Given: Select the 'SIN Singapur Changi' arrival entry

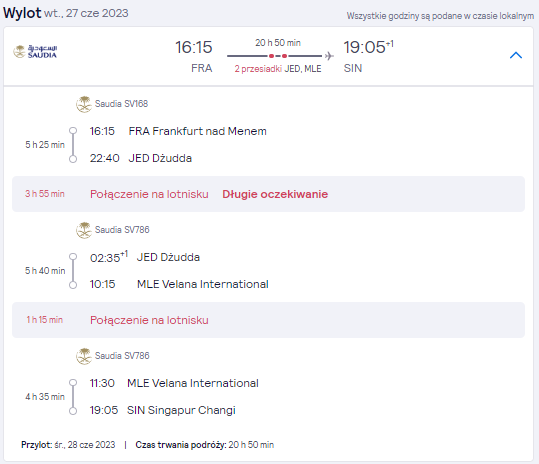Looking at the screenshot, I should pyautogui.click(x=182, y=410).
